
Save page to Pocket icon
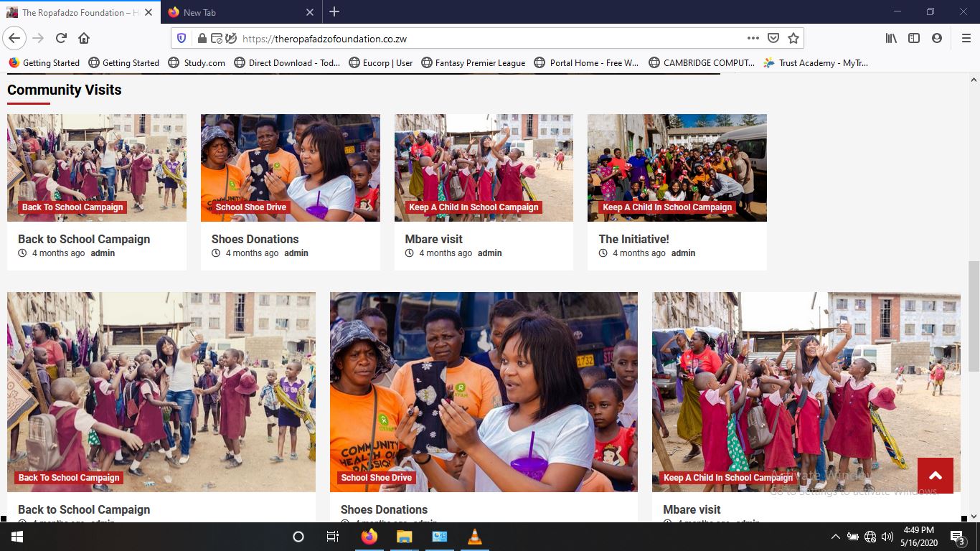tap(773, 38)
